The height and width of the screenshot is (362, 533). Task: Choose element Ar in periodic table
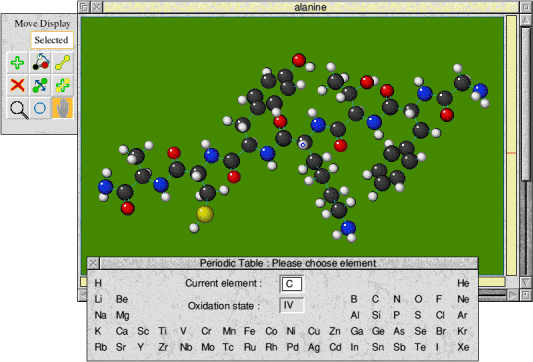pos(462,315)
